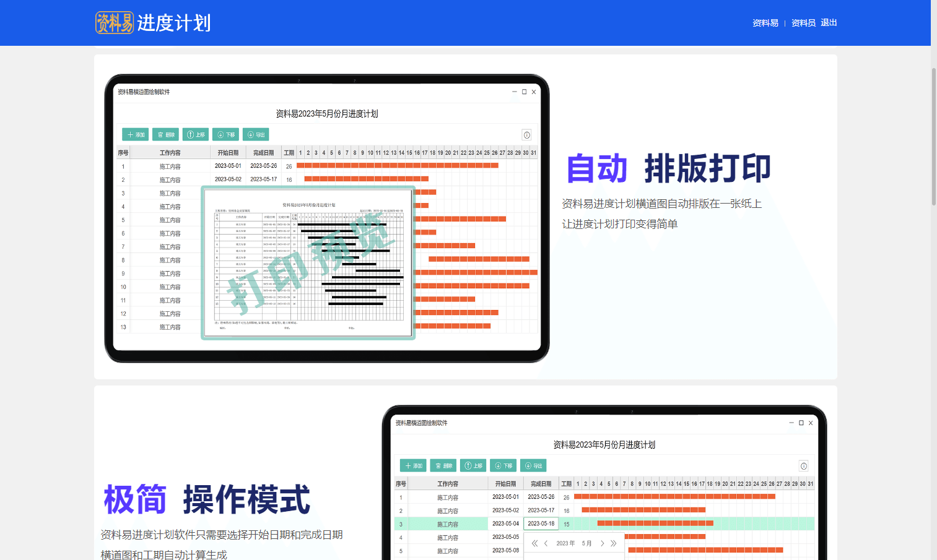
Task: Click 删除 (delete) in the lower Gantt window toolbar
Action: pos(443,465)
